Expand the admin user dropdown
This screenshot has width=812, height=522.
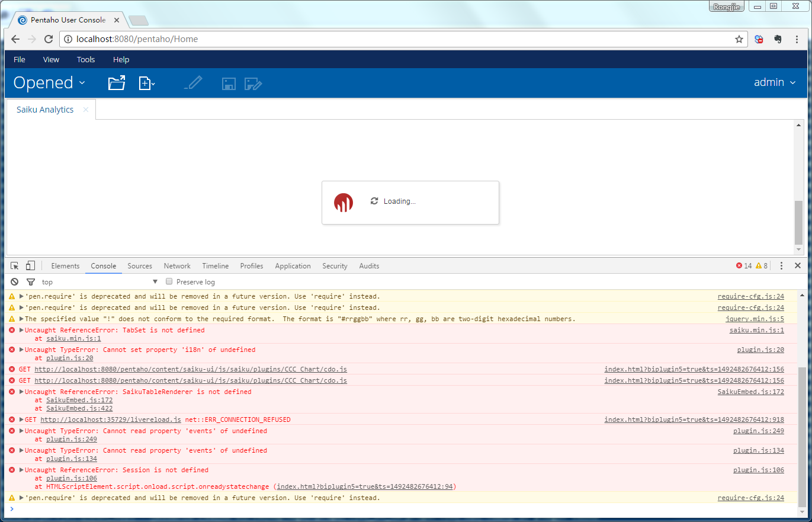775,82
